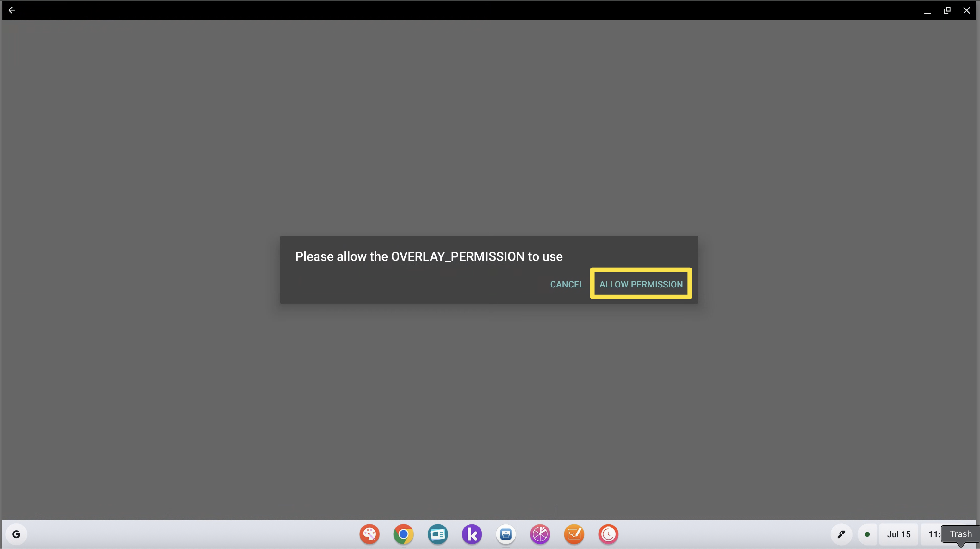
Task: Launch Google Chrome from the shelf
Action: (403, 534)
